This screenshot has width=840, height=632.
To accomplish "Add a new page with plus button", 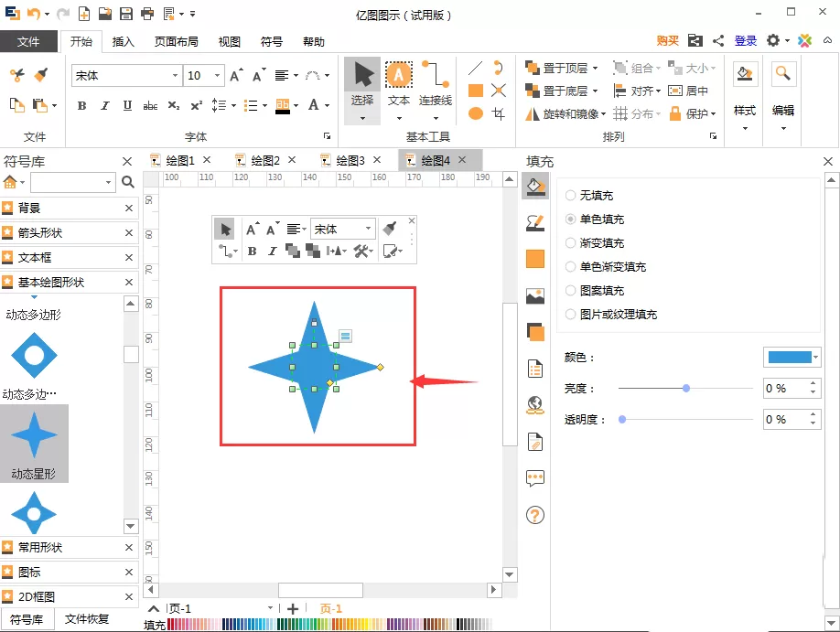I will 293,609.
